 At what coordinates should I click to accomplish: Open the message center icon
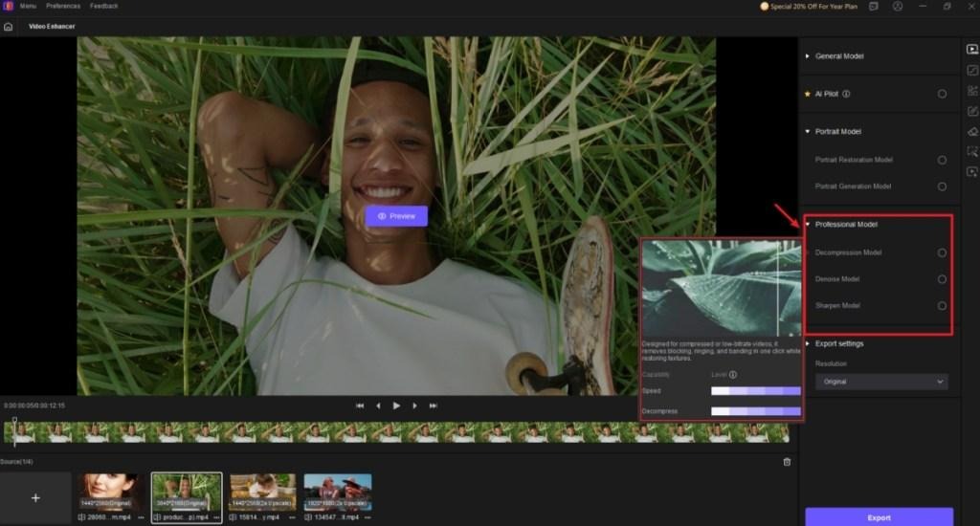click(x=873, y=6)
